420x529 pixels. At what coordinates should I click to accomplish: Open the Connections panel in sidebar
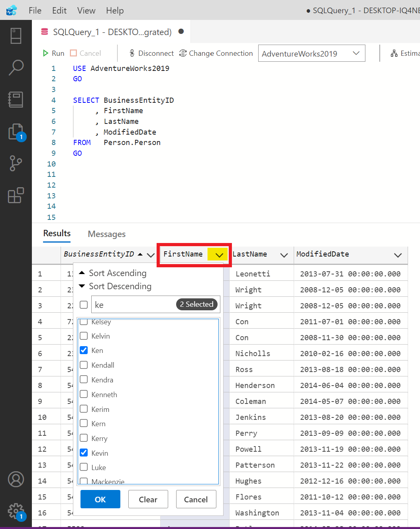pos(16,36)
